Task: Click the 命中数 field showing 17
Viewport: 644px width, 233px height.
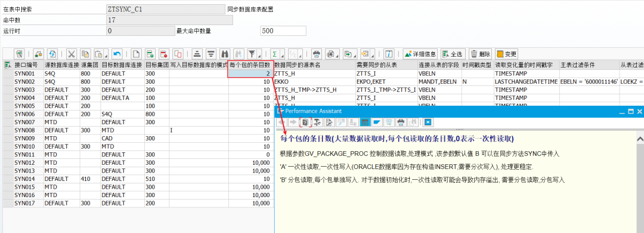Action: (169, 20)
